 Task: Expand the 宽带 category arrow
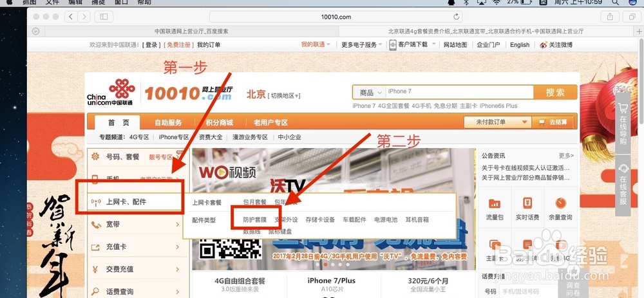[x=178, y=225]
